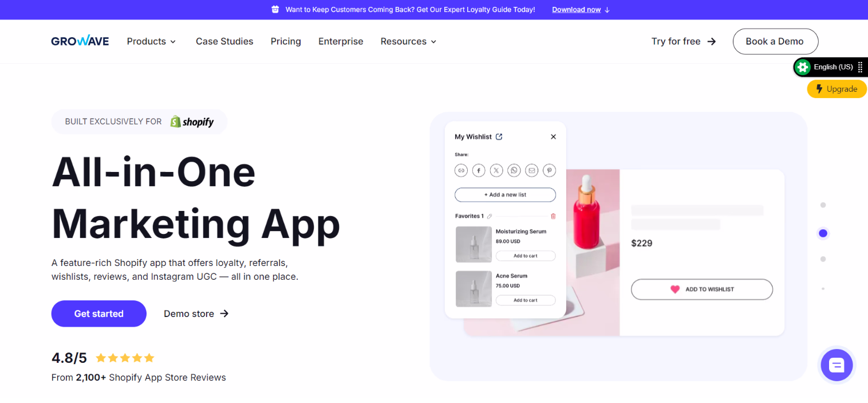Click the copy link share icon
Image resolution: width=868 pixels, height=403 pixels.
(461, 170)
